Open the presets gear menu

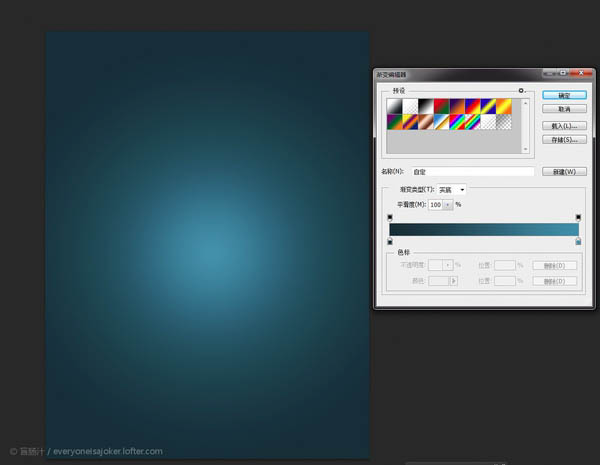coord(521,91)
